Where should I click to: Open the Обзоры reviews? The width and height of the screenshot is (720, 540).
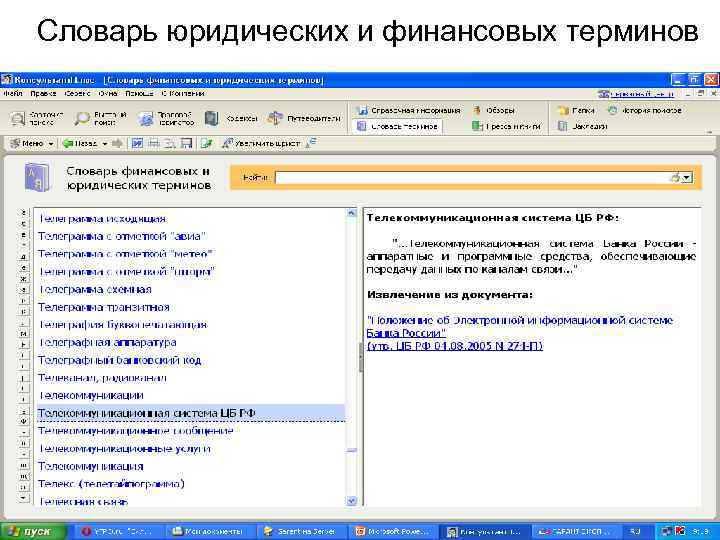tap(494, 110)
